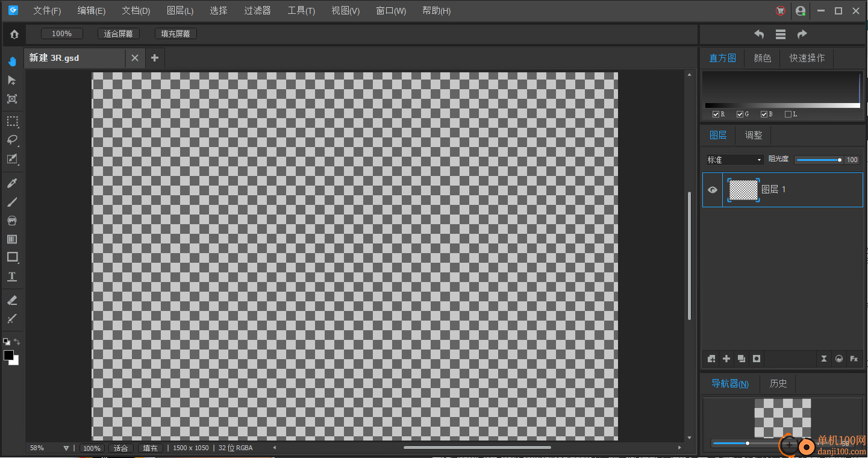
Task: Open the hamburger list icon between undo and redo
Action: pos(781,34)
